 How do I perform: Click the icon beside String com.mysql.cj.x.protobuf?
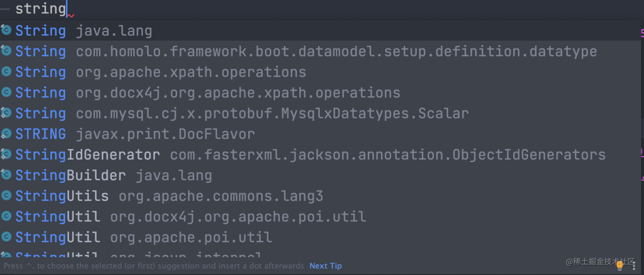point(6,113)
